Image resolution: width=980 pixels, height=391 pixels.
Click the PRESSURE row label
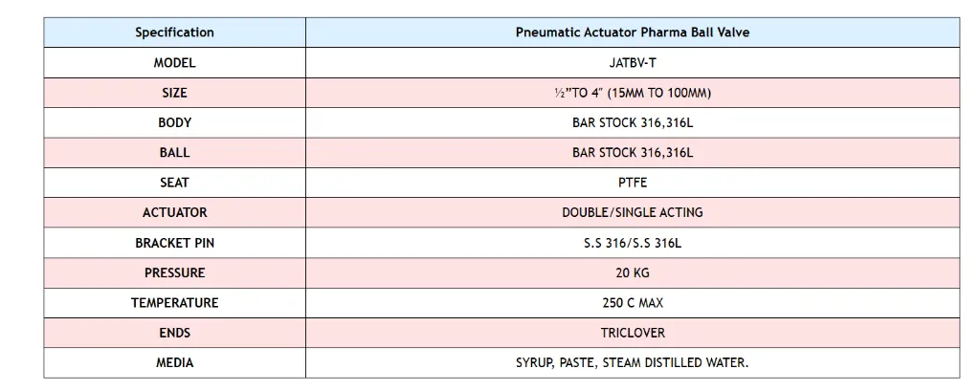click(x=174, y=272)
